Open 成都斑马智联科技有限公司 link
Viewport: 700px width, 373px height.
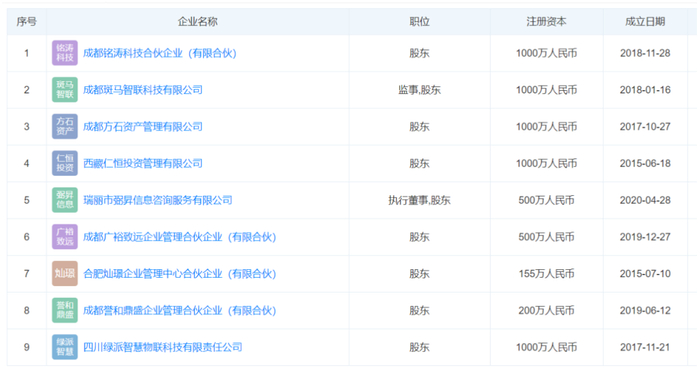[143, 90]
